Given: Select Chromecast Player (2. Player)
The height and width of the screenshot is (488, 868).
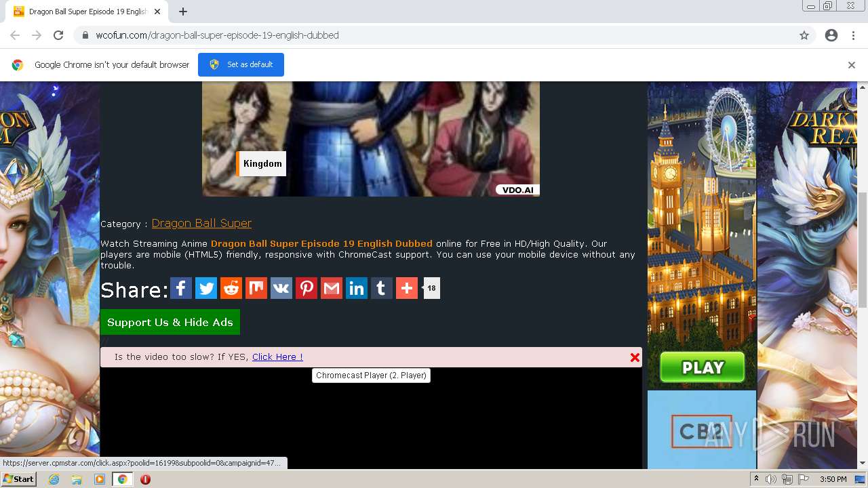Looking at the screenshot, I should tap(371, 375).
